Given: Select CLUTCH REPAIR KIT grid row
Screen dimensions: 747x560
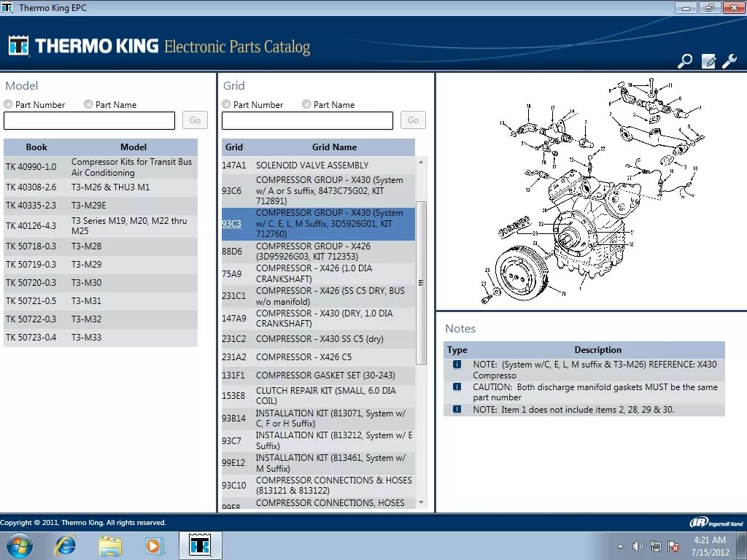Looking at the screenshot, I should pyautogui.click(x=318, y=396).
